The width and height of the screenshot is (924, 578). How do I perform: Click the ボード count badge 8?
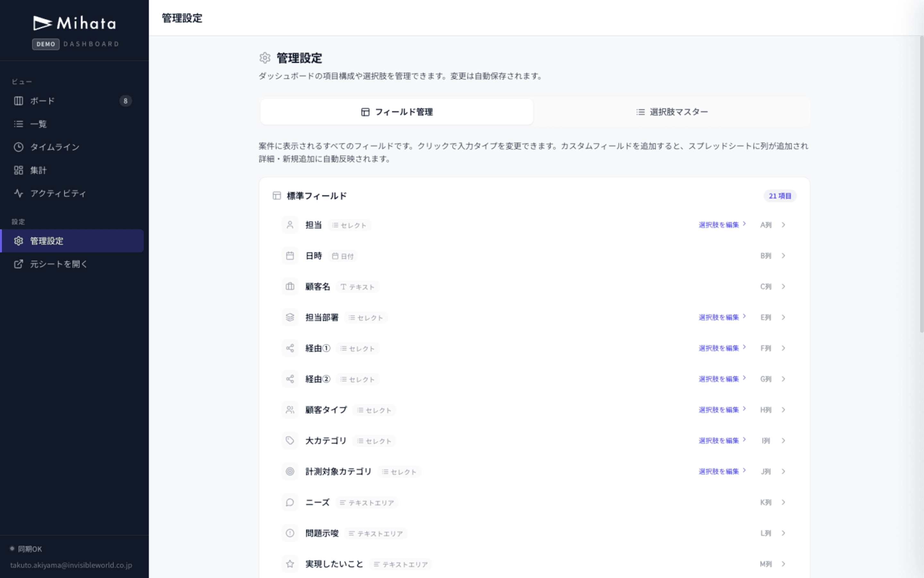[x=126, y=101]
